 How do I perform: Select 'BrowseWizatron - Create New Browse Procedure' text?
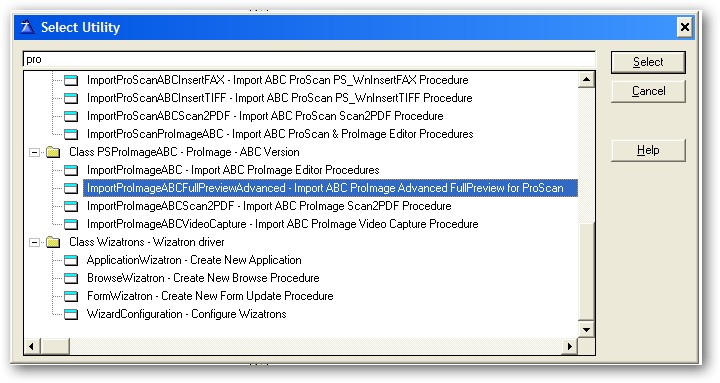pyautogui.click(x=203, y=278)
